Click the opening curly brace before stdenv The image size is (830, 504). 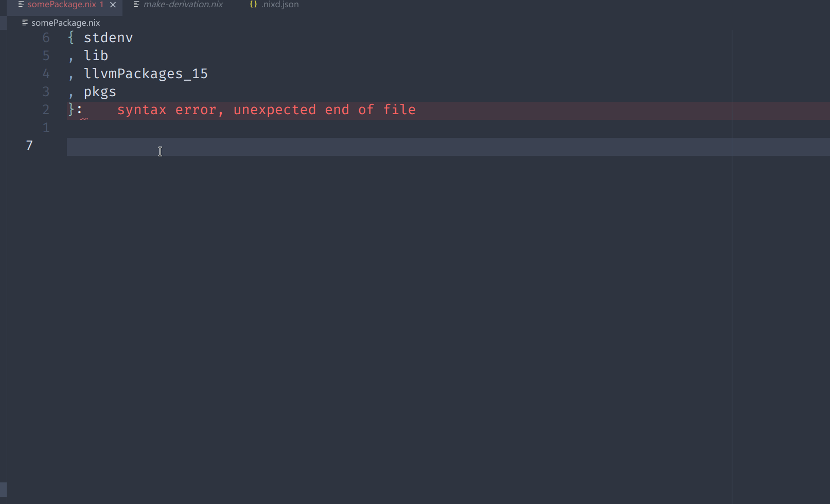click(71, 38)
